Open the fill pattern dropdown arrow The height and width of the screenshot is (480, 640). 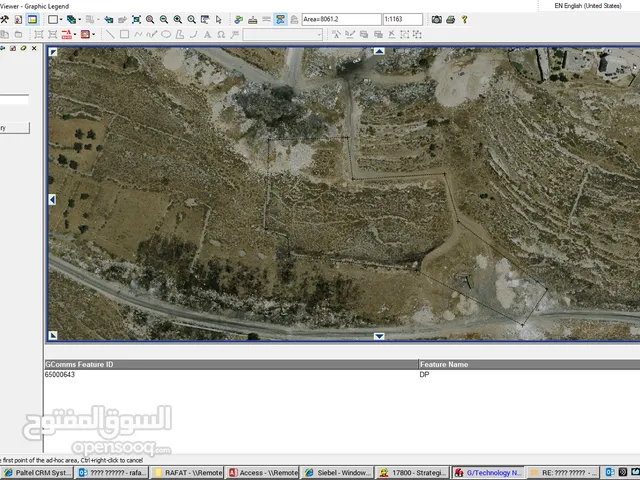click(93, 34)
